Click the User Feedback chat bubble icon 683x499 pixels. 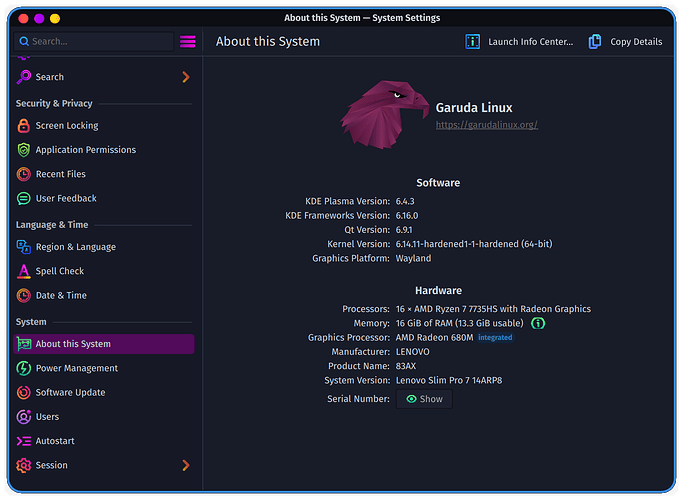24,199
